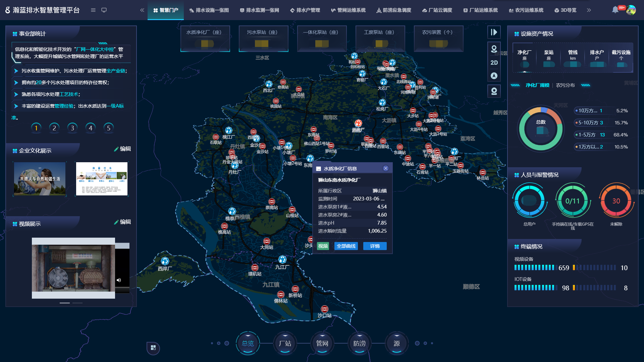Close the 水质净化厂信息 popup
The height and width of the screenshot is (362, 644).
tap(386, 168)
